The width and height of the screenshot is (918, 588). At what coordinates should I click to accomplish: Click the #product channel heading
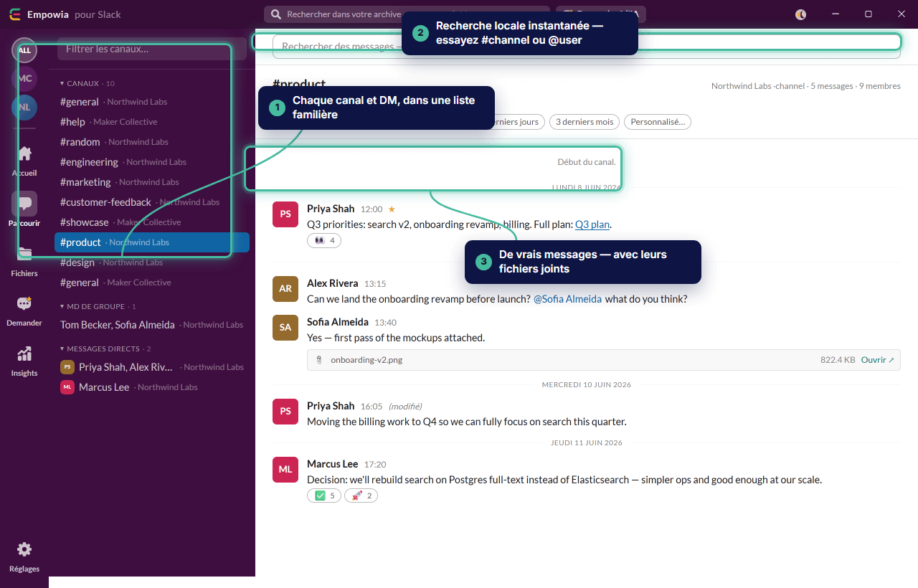coord(299,85)
